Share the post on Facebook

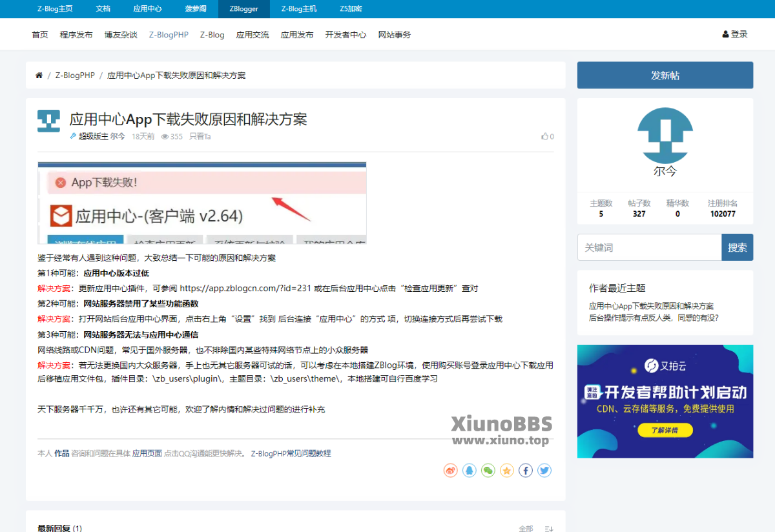526,471
